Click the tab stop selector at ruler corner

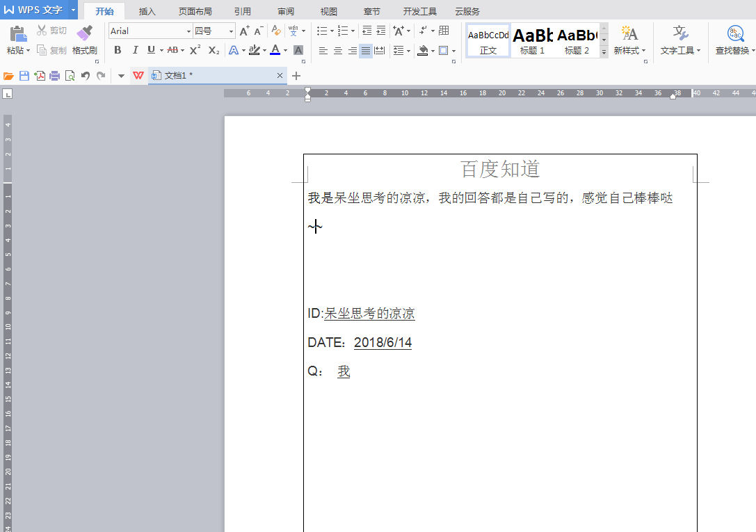[x=7, y=94]
